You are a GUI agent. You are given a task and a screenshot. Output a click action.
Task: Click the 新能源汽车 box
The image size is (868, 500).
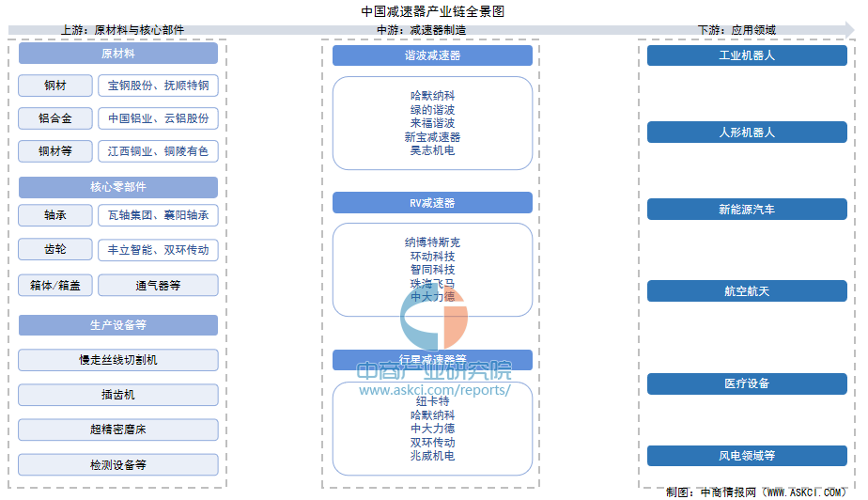coord(747,210)
